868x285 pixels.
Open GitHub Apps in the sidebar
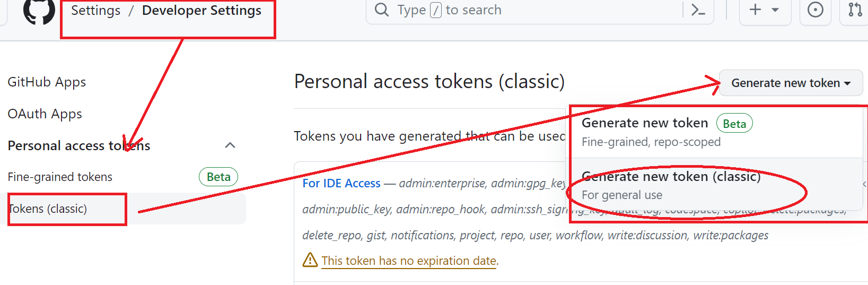pos(47,82)
